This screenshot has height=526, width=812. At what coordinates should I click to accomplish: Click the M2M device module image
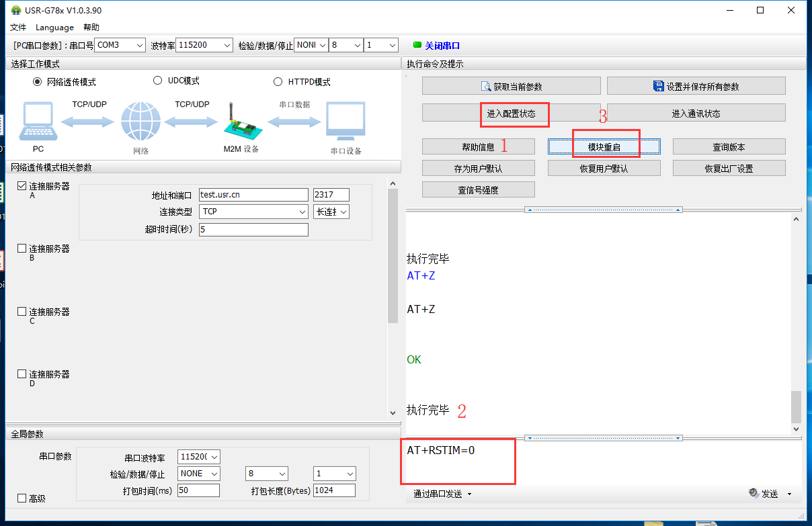(240, 124)
